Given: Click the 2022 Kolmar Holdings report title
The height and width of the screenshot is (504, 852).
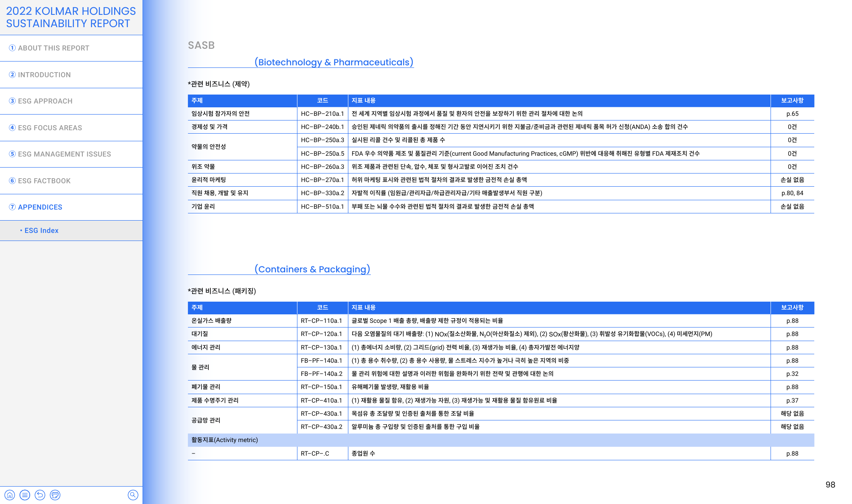Looking at the screenshot, I should pos(71,17).
